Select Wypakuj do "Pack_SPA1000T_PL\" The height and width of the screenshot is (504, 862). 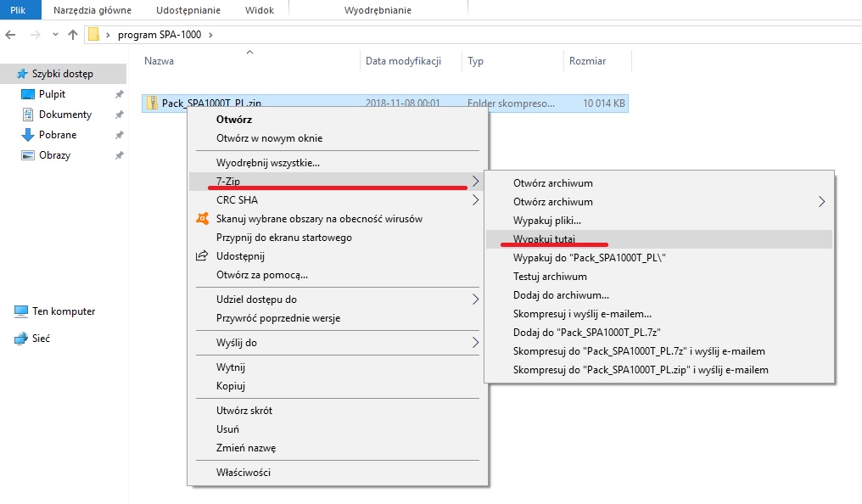click(590, 258)
